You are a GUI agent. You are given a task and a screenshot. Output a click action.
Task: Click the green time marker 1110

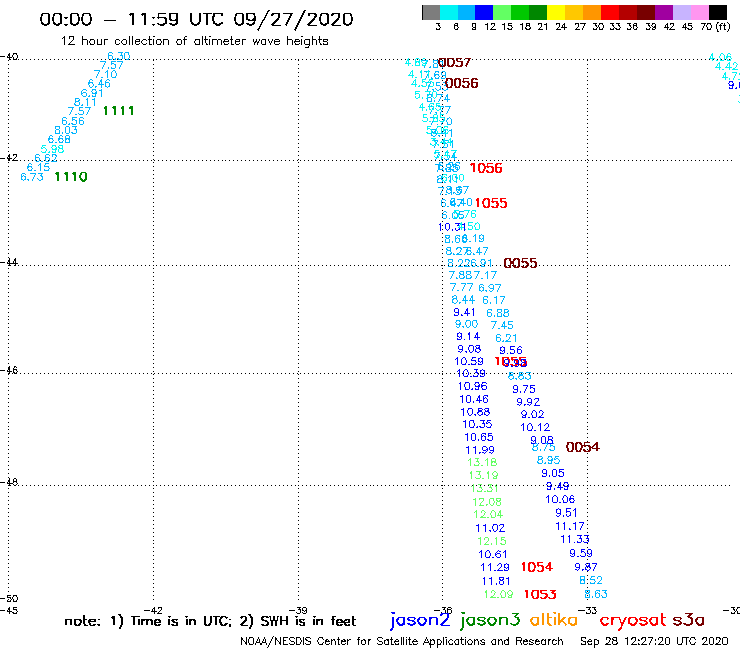(71, 177)
